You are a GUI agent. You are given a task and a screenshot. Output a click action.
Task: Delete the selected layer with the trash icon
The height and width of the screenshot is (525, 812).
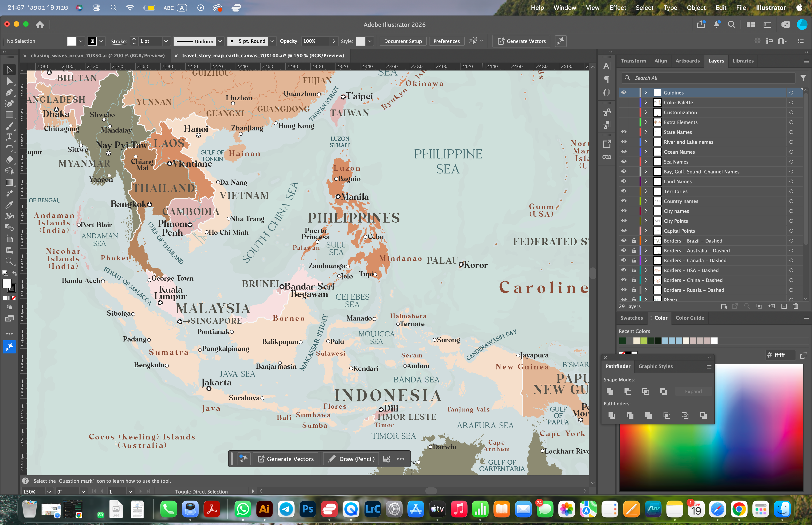point(796,306)
